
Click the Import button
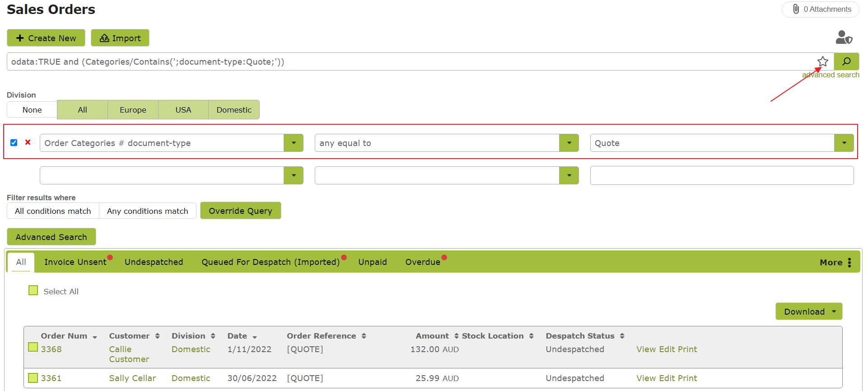click(120, 38)
